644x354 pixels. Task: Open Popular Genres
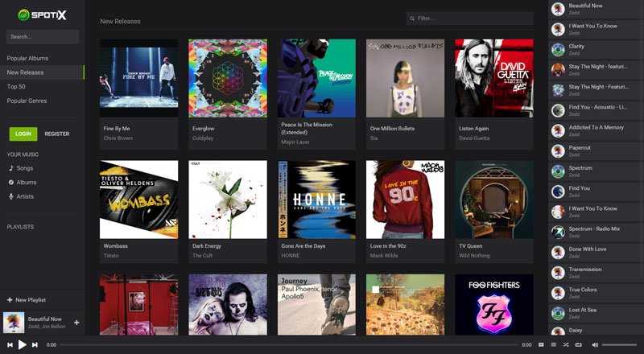pyautogui.click(x=27, y=101)
